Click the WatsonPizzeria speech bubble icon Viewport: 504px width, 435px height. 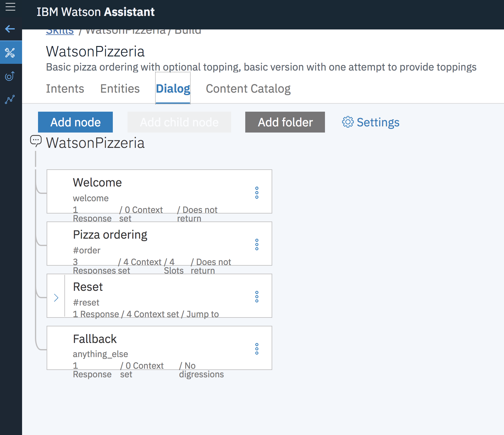click(36, 141)
